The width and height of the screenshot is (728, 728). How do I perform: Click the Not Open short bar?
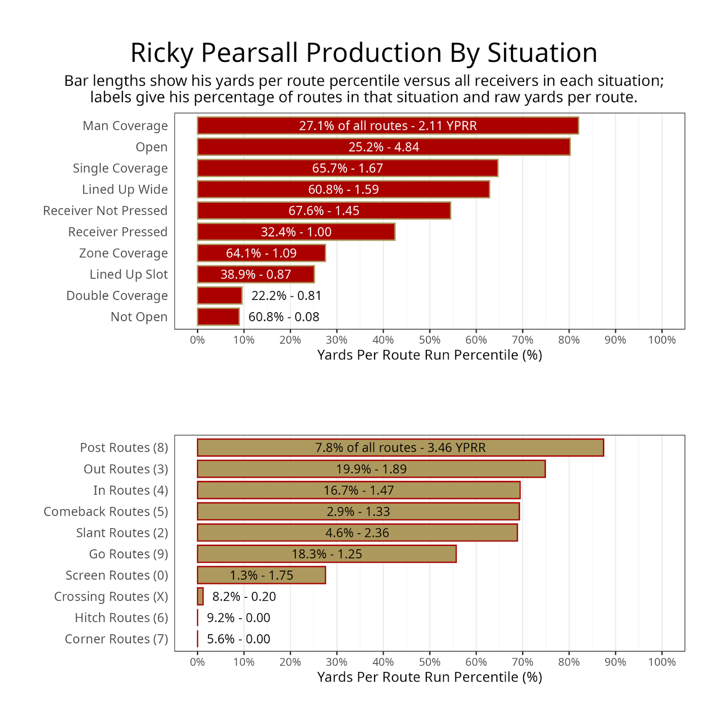tap(218, 317)
